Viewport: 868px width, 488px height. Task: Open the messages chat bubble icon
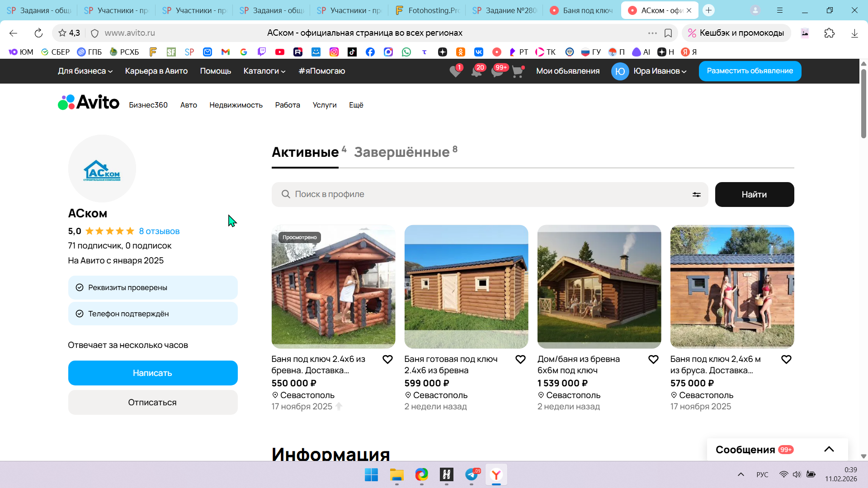[497, 71]
